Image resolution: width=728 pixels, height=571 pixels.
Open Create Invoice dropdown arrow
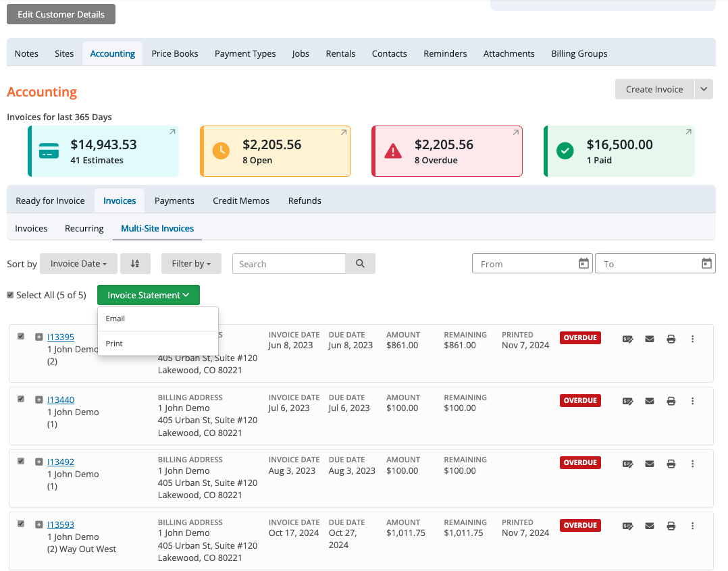[x=704, y=89]
